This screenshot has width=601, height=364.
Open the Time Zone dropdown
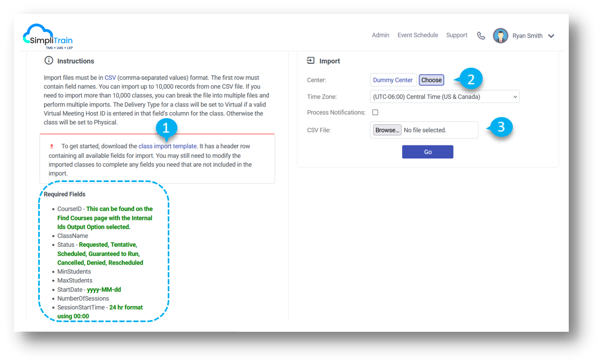(445, 97)
